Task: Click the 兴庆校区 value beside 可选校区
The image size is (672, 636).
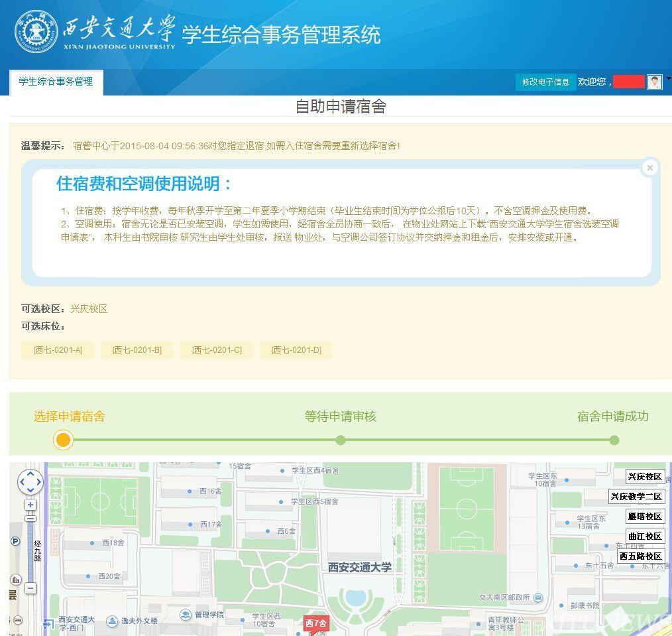Action: (89, 309)
